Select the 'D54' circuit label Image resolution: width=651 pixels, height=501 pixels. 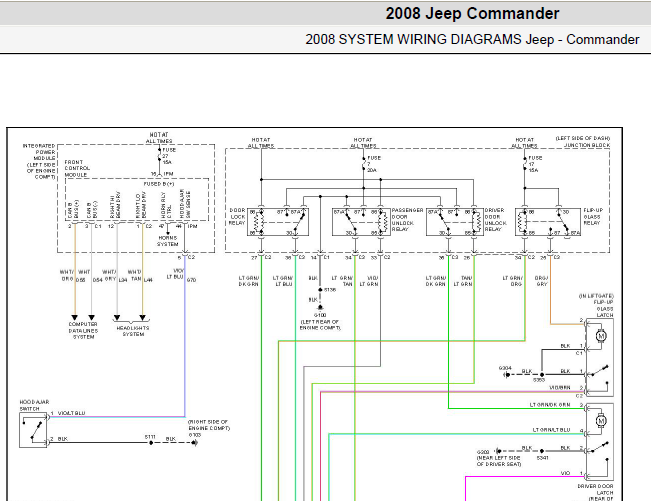pyautogui.click(x=98, y=280)
